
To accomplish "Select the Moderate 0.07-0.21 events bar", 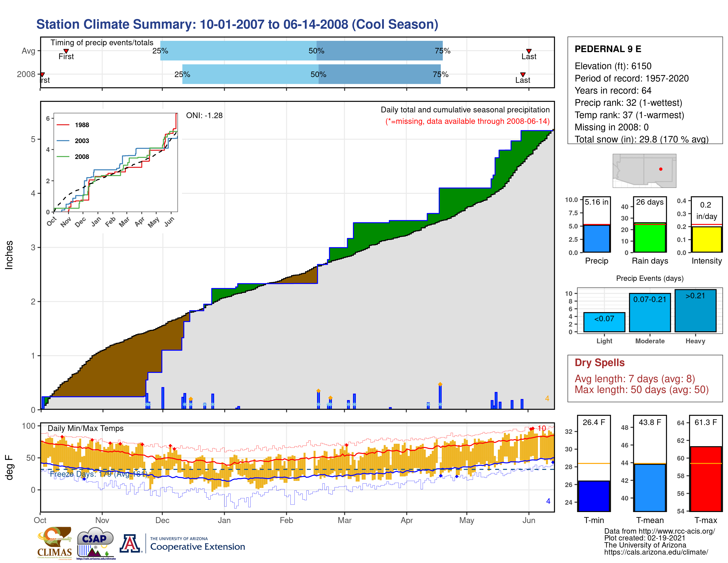I will 650,312.
